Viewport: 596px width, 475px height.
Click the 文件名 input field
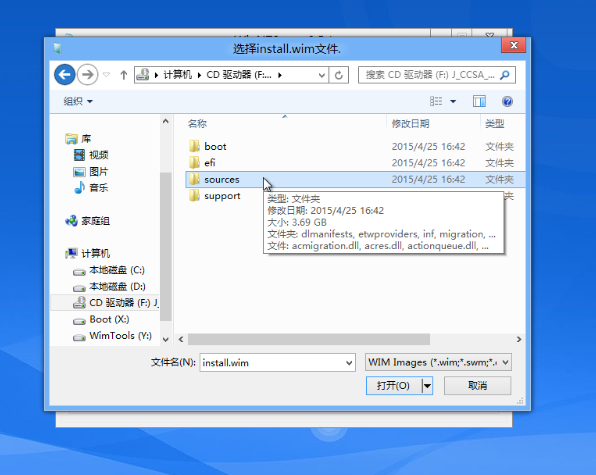[x=277, y=363]
